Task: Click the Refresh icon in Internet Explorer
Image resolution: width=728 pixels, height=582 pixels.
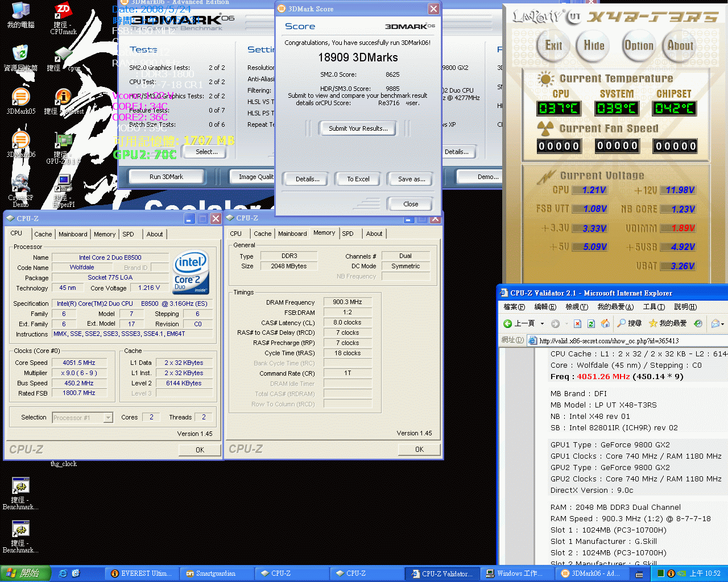Action: 591,323
